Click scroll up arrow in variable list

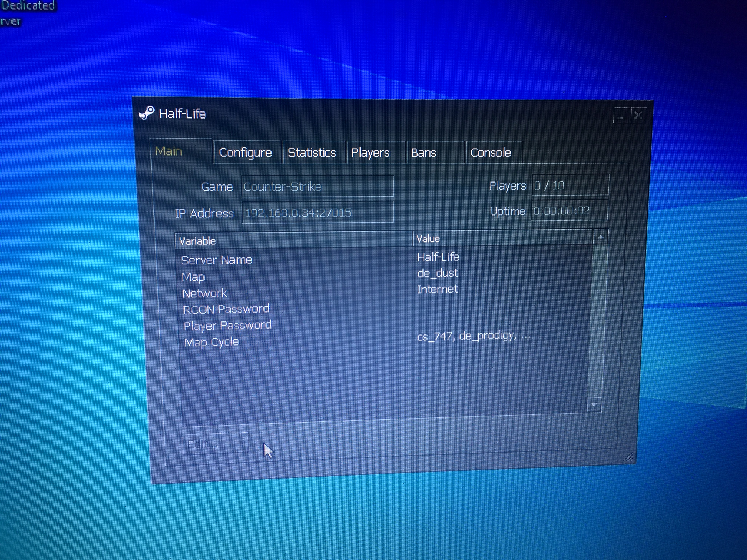(600, 237)
